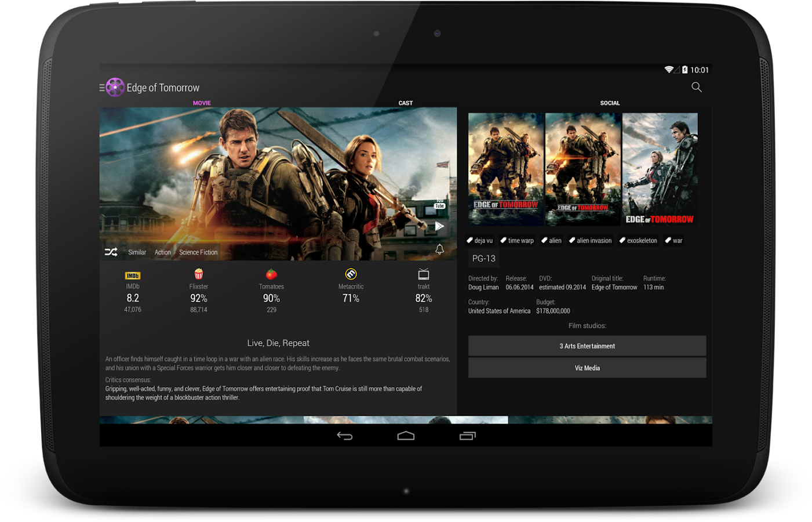
Task: Open the third poster with Emily Blunt
Action: point(660,169)
